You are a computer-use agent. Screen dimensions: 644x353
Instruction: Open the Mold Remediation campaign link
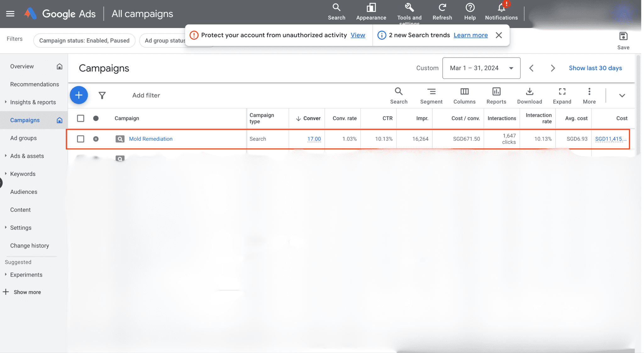click(x=151, y=139)
